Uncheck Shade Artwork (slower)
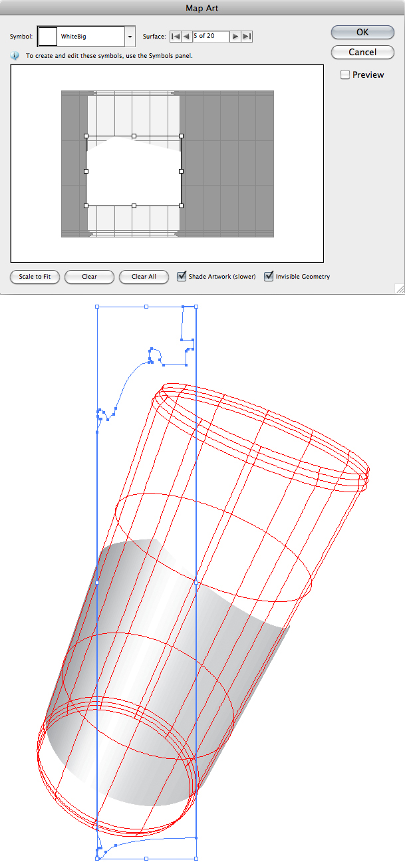The image size is (405, 868). point(182,277)
